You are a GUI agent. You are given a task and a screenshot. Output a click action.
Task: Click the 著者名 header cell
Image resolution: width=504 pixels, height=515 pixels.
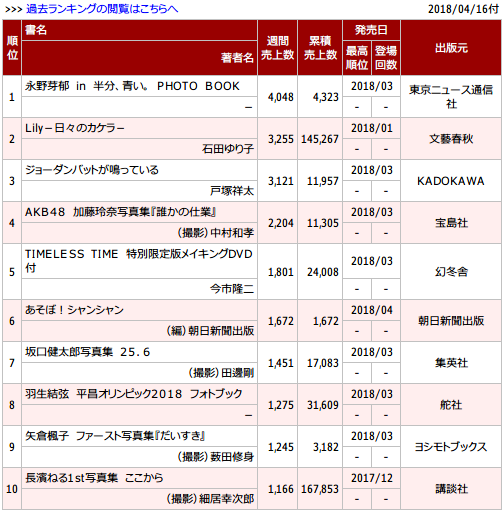[x=139, y=58]
